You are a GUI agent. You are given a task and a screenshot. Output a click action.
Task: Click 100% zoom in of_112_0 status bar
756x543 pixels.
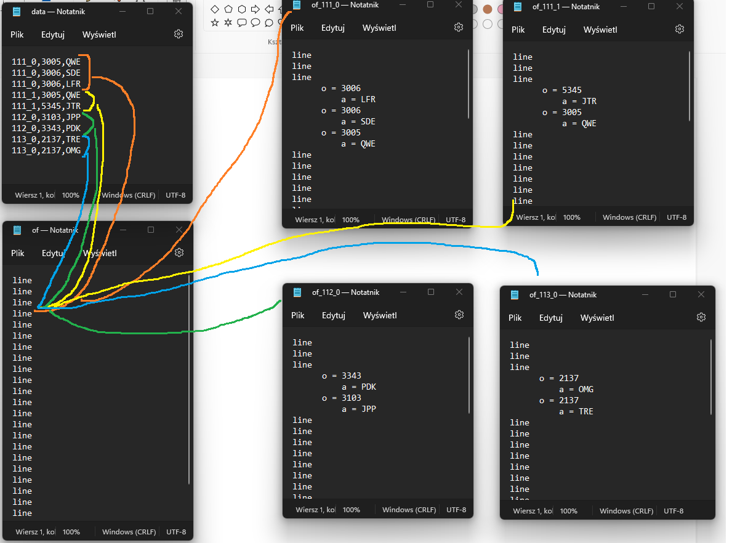pos(352,510)
